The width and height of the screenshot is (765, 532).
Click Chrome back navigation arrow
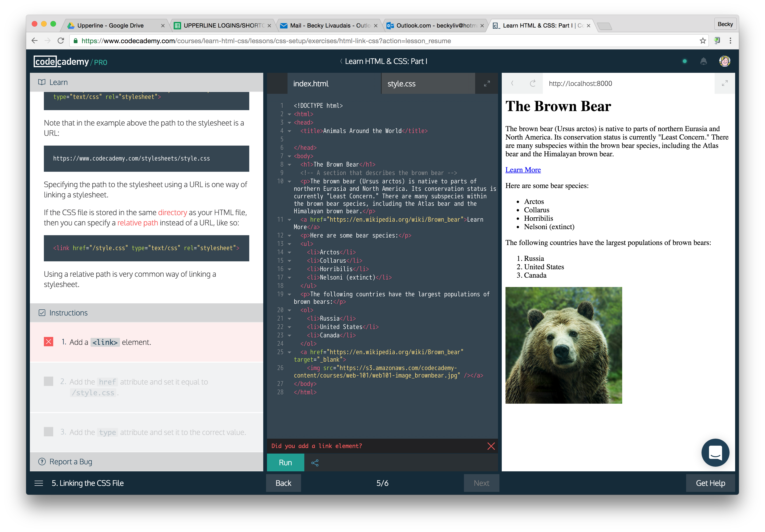point(35,41)
